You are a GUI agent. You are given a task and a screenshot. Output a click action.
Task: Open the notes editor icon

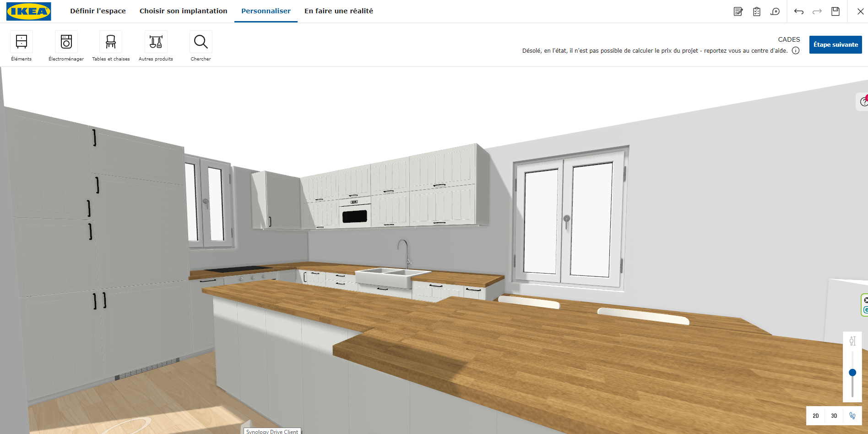(x=738, y=11)
